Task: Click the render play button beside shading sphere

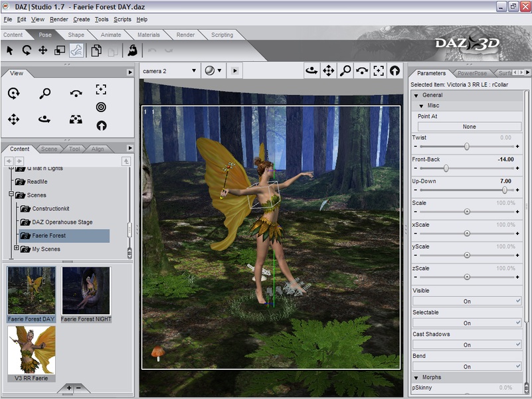Action: 235,71
